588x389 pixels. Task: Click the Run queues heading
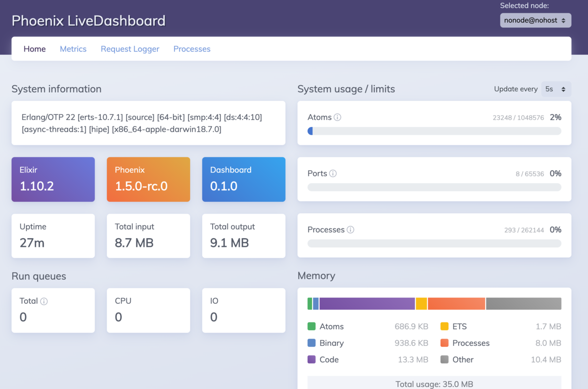click(x=39, y=276)
